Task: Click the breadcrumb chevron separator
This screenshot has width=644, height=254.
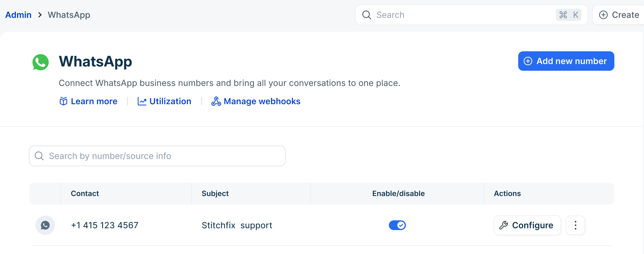Action: click(x=40, y=15)
